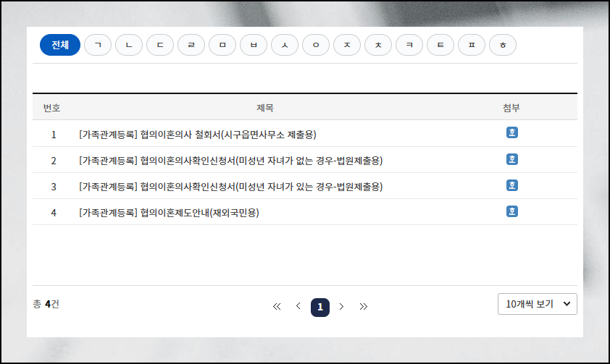Open 협의이혼제도안내(재외국민용) entry
Image resolution: width=610 pixels, height=364 pixels.
pos(169,213)
